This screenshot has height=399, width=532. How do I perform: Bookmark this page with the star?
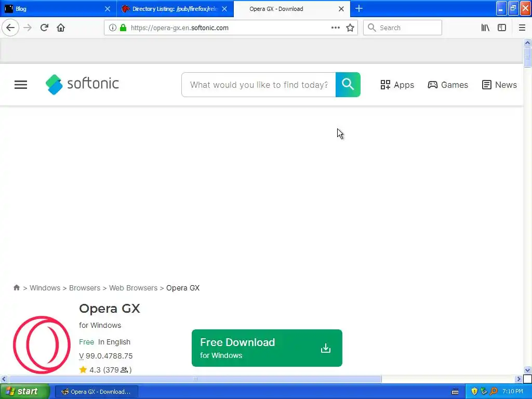point(350,28)
